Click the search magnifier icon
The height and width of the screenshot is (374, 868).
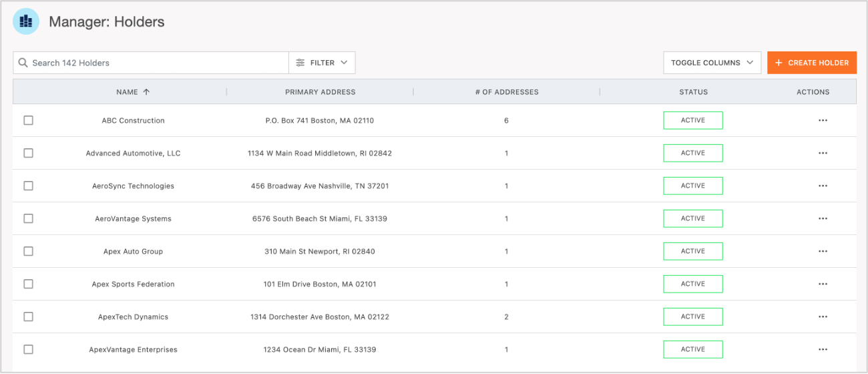coord(23,63)
